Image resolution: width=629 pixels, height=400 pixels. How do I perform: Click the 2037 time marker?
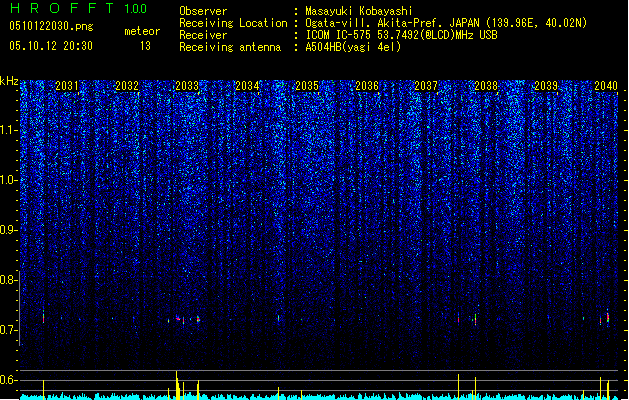click(426, 86)
